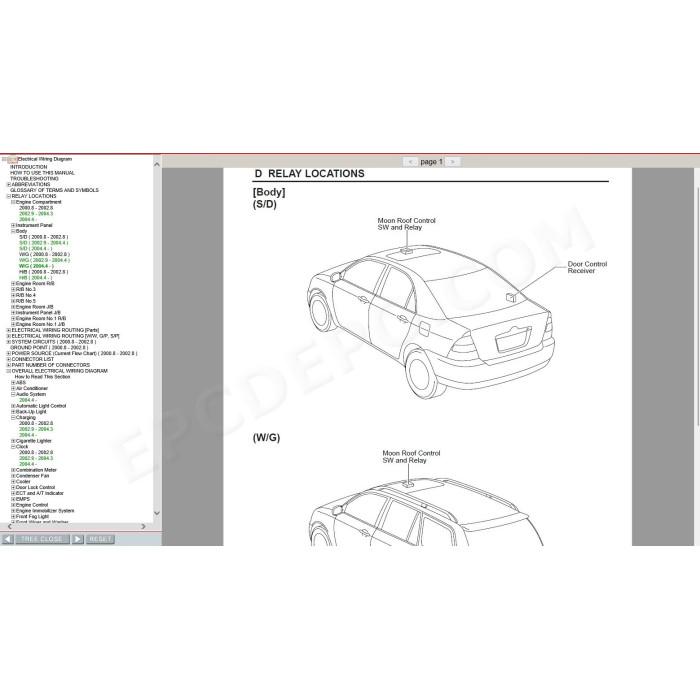
Task: Select H/B ( 2004.4 - ) under Body
Action: tap(36, 278)
